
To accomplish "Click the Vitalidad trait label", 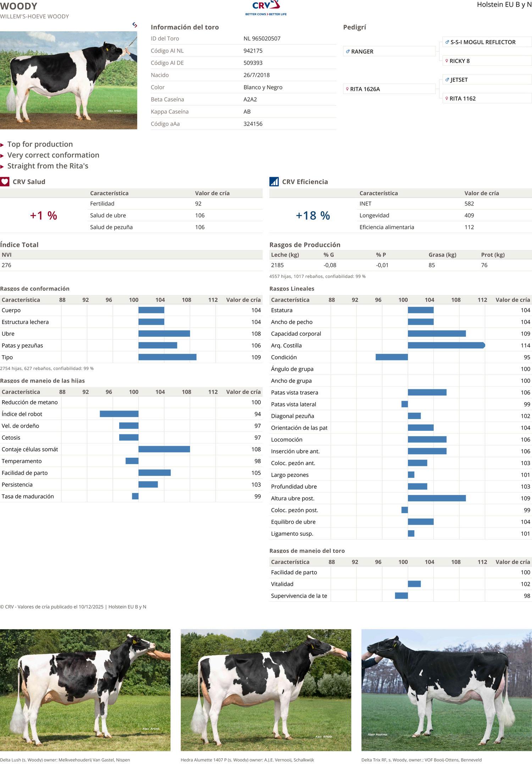I will (x=282, y=584).
